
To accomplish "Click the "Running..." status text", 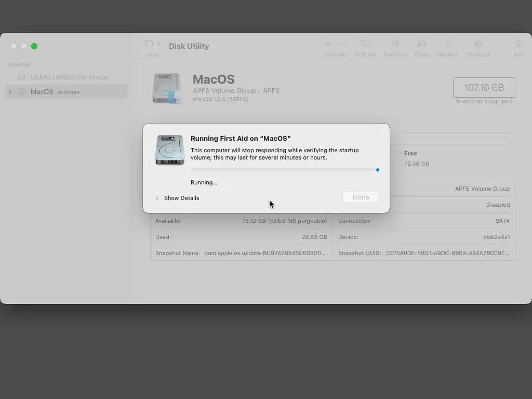I will 204,182.
